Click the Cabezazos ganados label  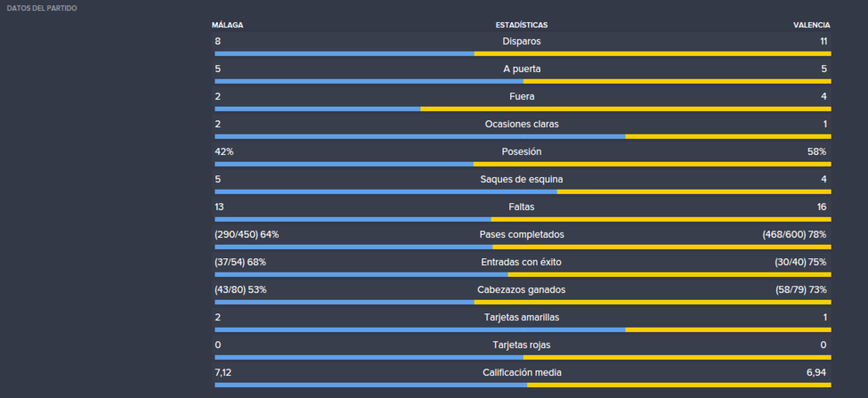tap(521, 290)
